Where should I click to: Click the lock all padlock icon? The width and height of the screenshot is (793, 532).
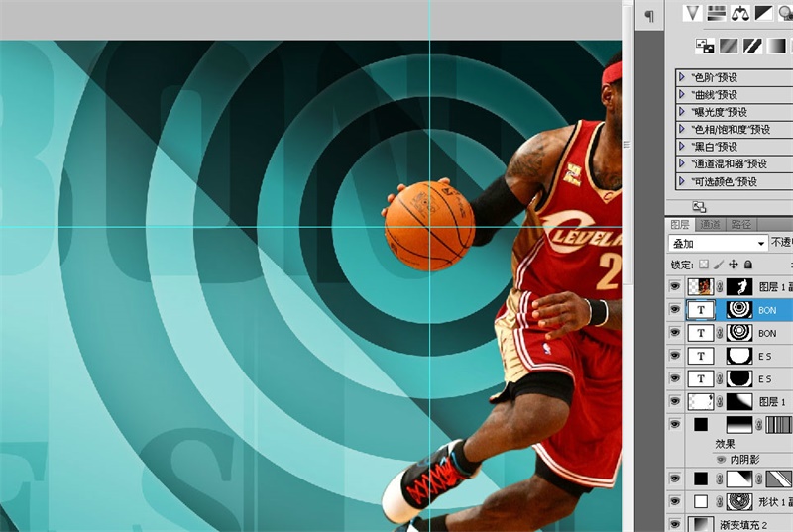(x=747, y=265)
